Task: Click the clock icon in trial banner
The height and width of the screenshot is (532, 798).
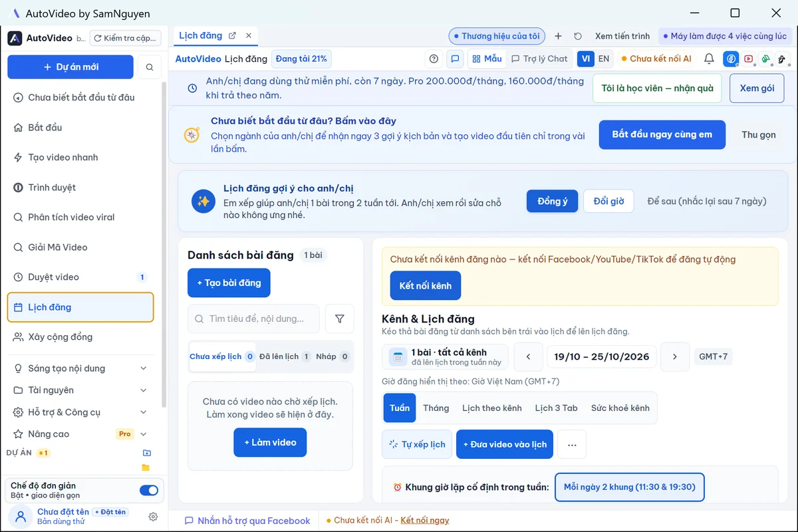Action: (192, 88)
